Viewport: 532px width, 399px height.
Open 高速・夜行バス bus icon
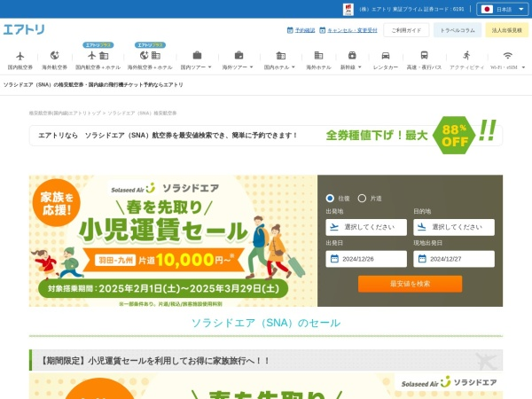[424, 55]
